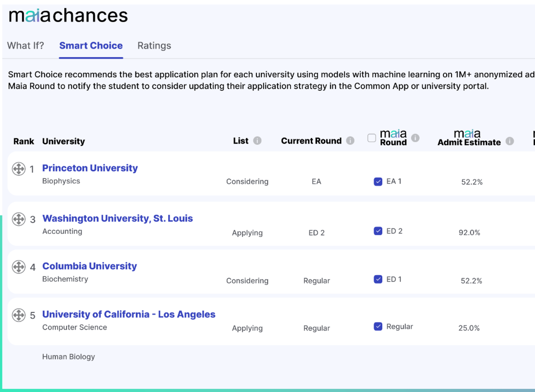Uncheck the Regular checkbox for UCLA
The image size is (535, 392).
point(378,326)
